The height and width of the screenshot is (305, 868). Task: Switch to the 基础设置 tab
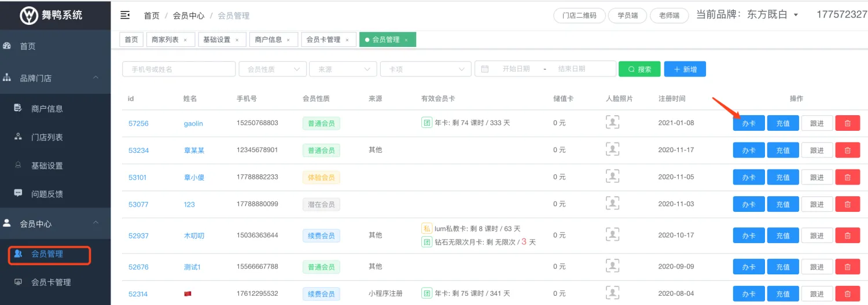[x=217, y=39]
